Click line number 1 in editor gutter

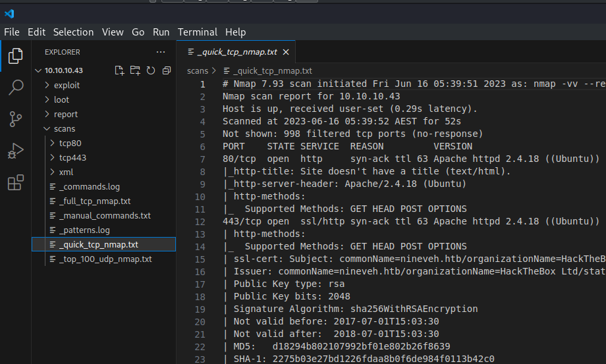[x=202, y=84]
